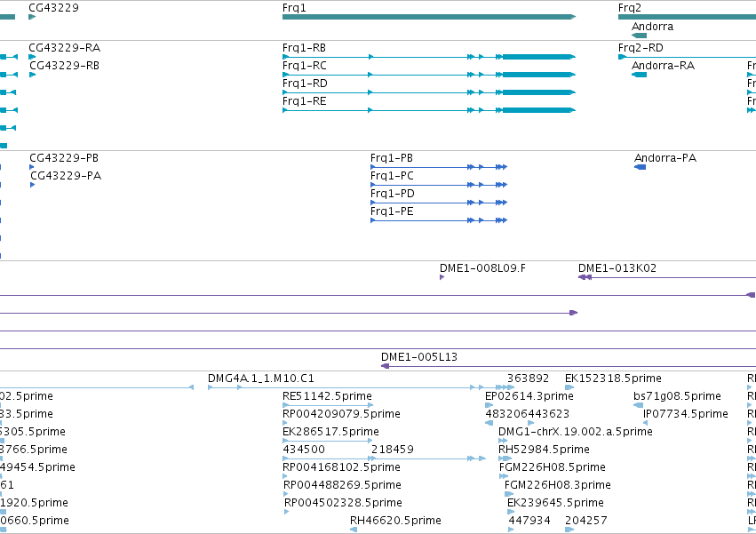Click the Frq1-PC CDS label

[392, 176]
